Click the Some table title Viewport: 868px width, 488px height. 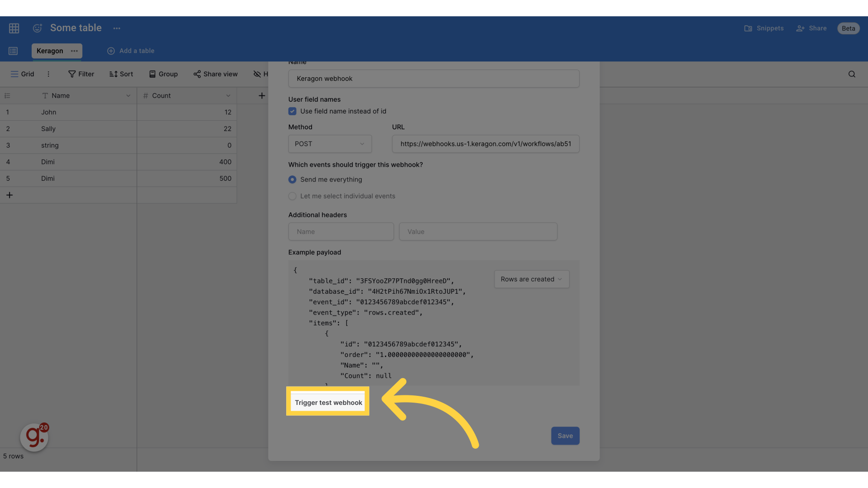[76, 28]
